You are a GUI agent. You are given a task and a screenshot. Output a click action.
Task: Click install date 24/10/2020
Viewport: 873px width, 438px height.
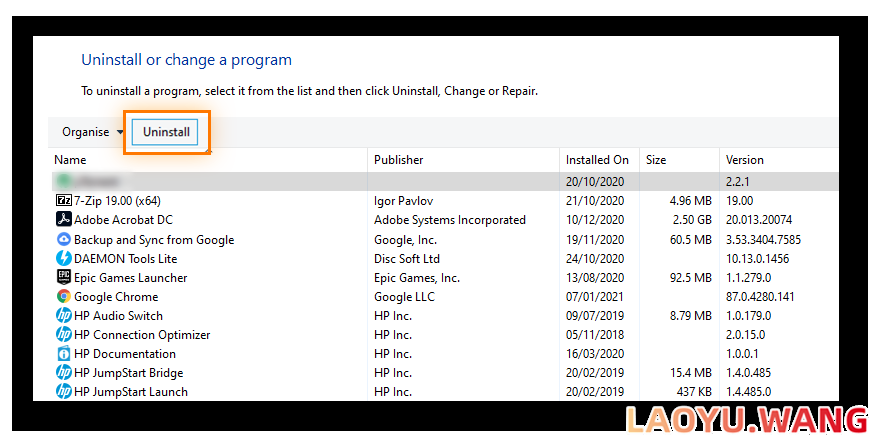595,258
